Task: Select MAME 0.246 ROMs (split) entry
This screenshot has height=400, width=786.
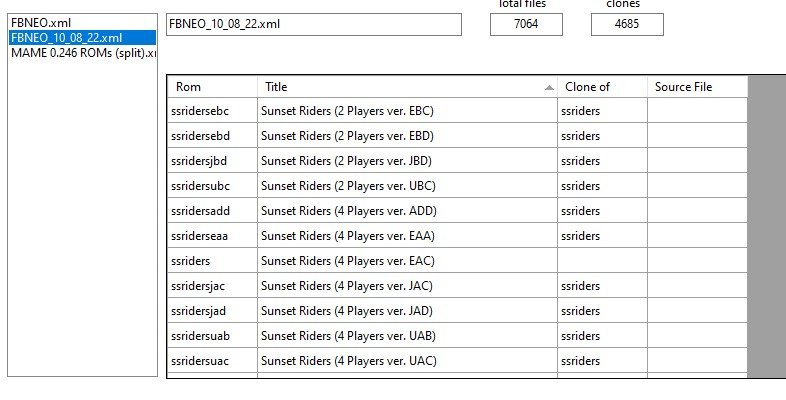Action: 83,53
